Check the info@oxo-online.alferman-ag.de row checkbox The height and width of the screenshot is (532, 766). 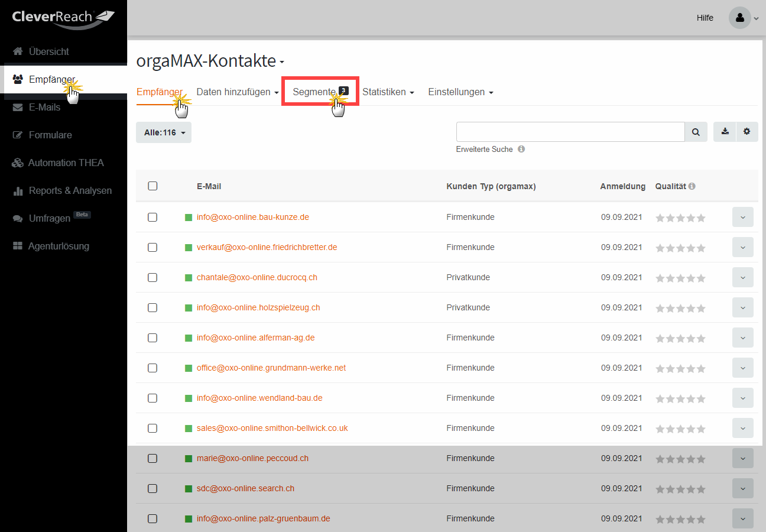[152, 338]
